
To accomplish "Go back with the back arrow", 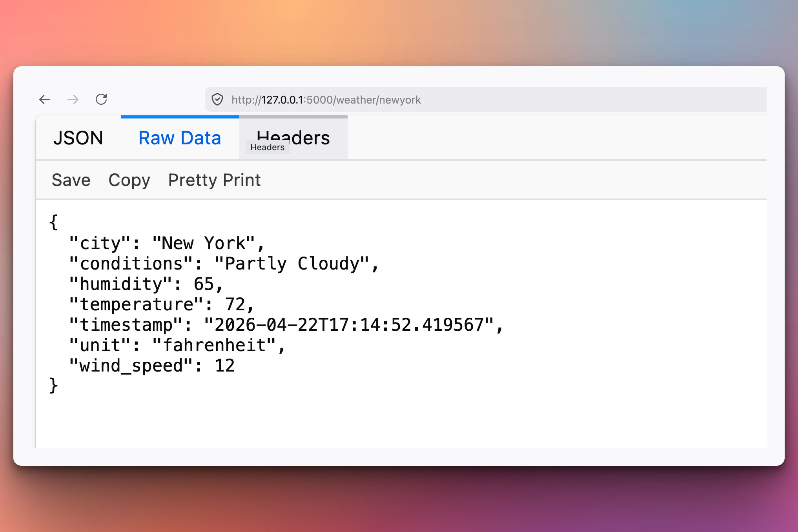I will coord(45,100).
